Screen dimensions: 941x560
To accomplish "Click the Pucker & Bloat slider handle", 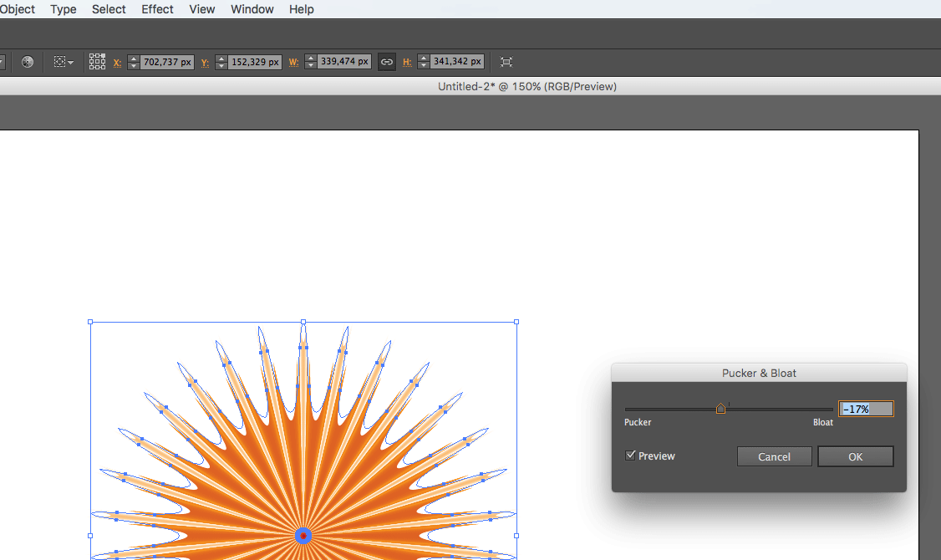I will pos(720,409).
